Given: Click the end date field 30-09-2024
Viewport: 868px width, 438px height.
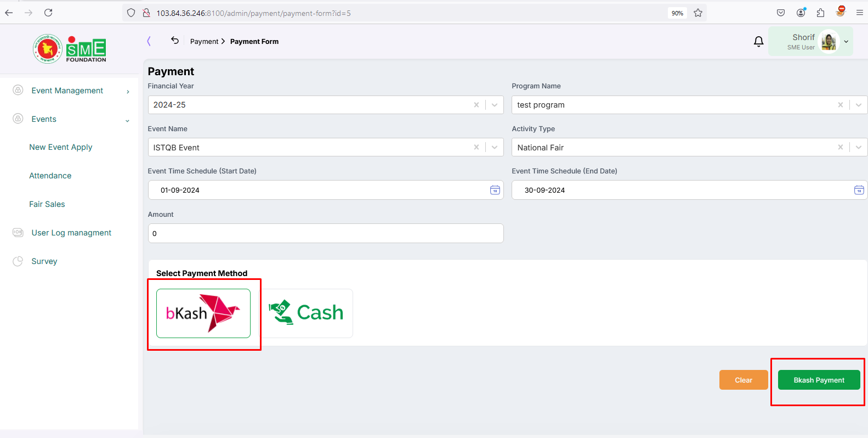Looking at the screenshot, I should point(690,190).
